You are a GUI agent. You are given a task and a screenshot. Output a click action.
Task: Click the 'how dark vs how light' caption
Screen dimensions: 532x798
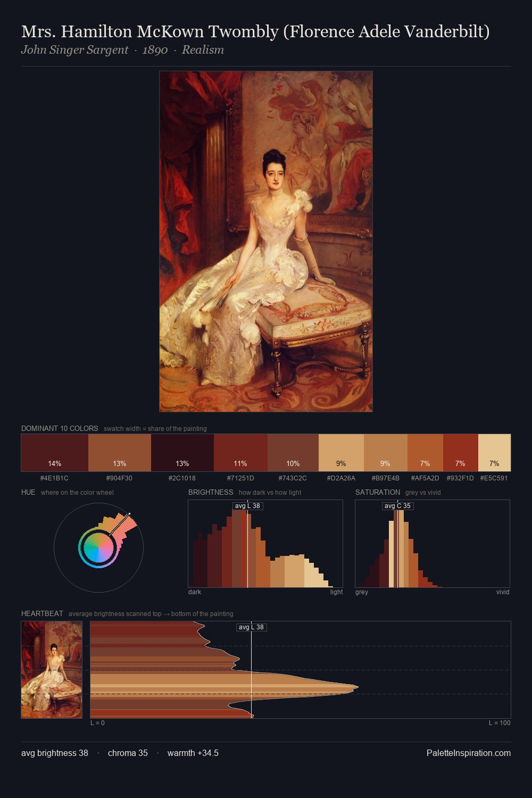(270, 493)
